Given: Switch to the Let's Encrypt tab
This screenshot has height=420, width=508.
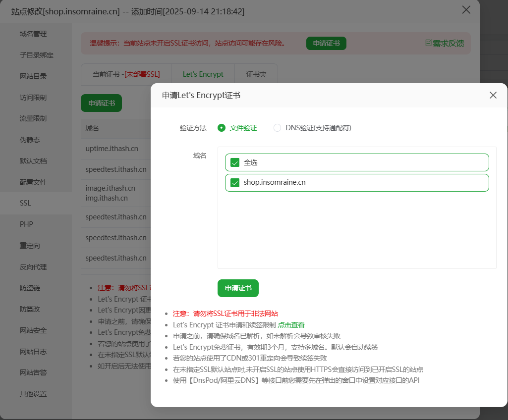Looking at the screenshot, I should [203, 74].
